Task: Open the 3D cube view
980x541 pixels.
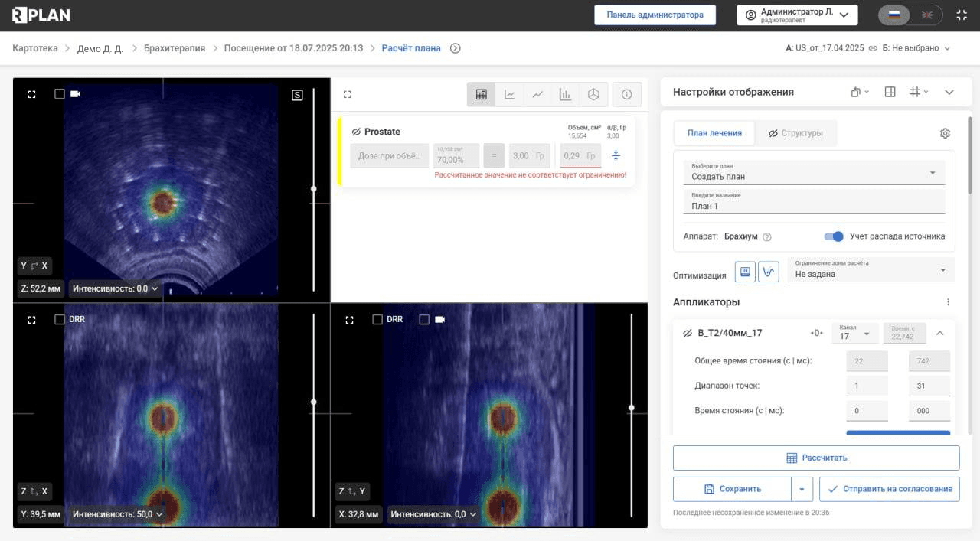Action: point(593,94)
